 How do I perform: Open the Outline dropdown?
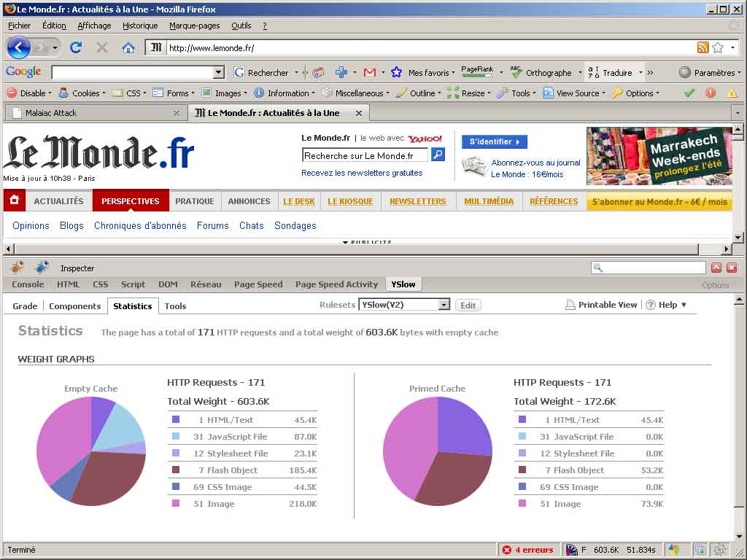point(418,93)
